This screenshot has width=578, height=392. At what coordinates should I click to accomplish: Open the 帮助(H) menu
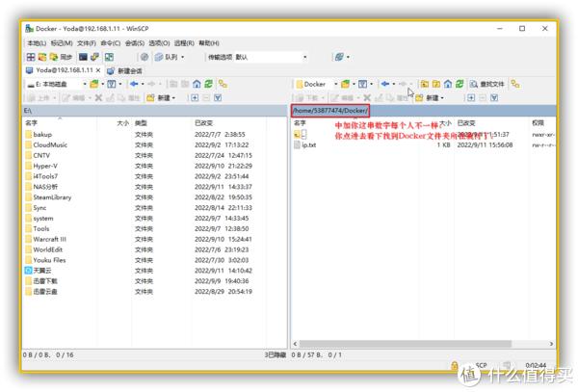tap(209, 43)
